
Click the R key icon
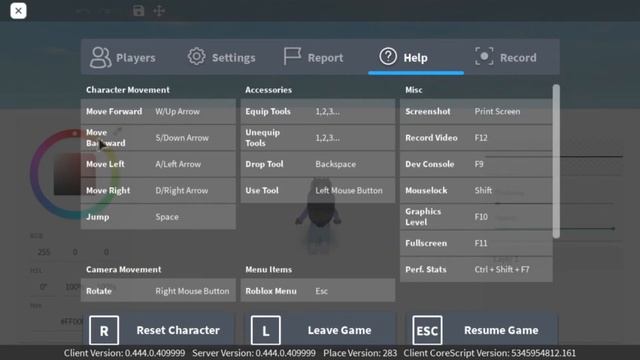click(104, 330)
